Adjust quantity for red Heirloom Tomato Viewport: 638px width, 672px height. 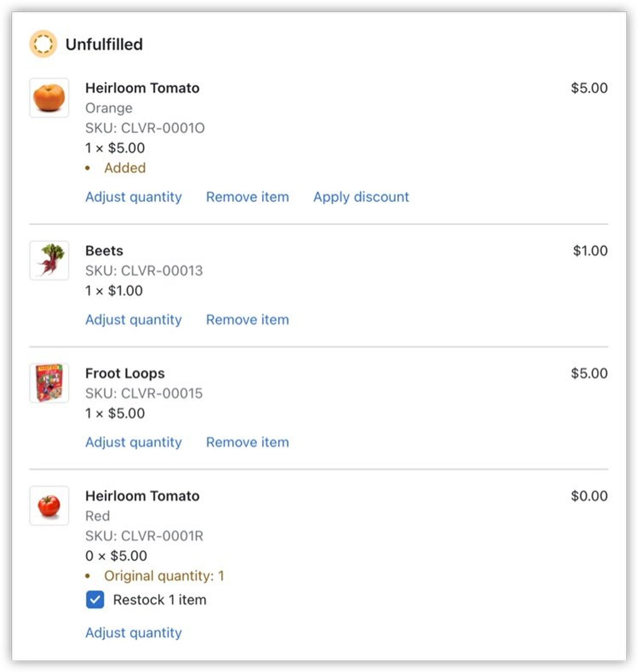click(133, 632)
